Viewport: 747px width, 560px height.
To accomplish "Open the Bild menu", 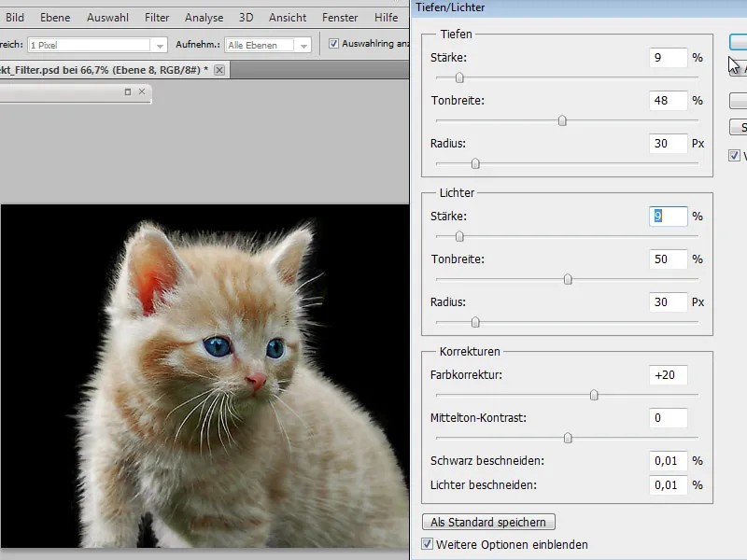I will (15, 18).
